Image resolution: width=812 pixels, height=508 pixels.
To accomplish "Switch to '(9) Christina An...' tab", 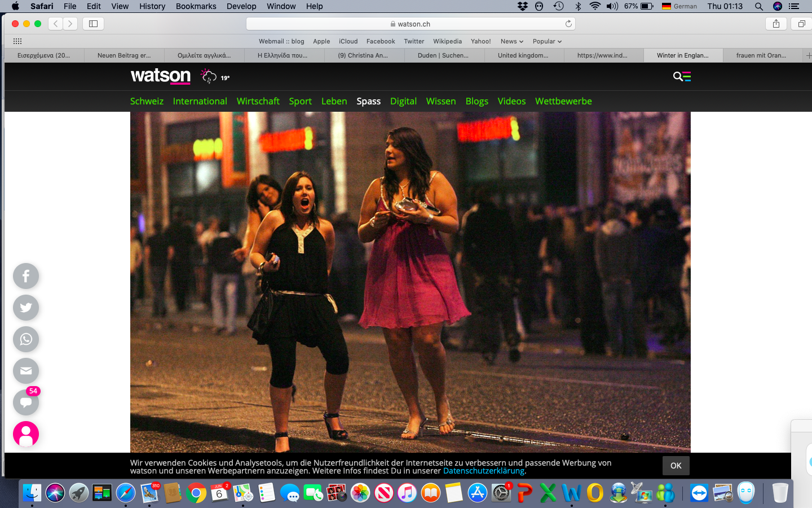I will pyautogui.click(x=364, y=55).
